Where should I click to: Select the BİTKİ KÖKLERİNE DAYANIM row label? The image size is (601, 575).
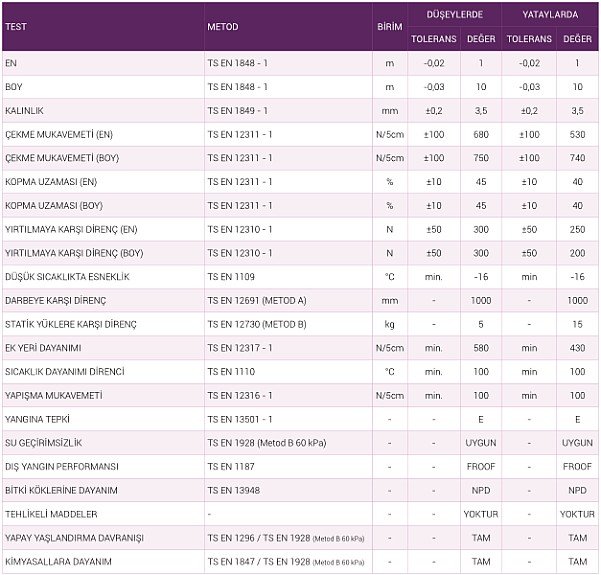[x=62, y=490]
